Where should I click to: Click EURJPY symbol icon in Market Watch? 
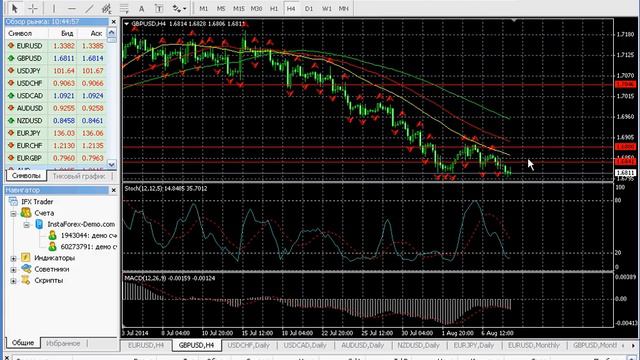[x=11, y=133]
